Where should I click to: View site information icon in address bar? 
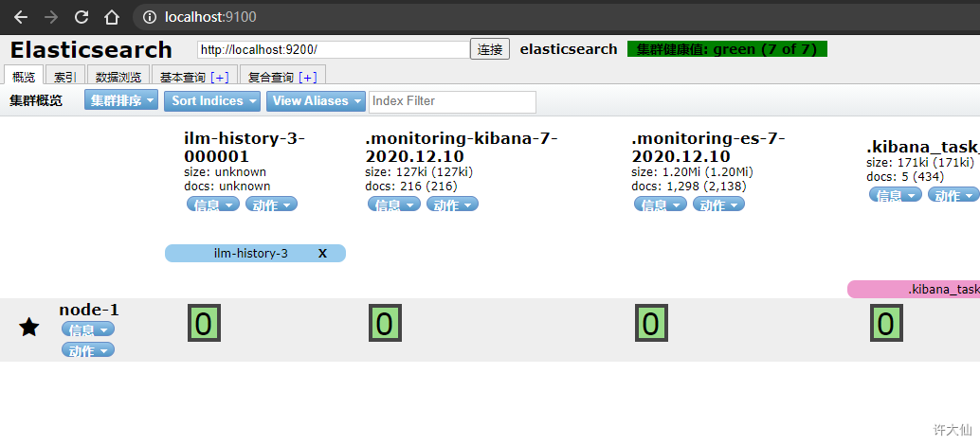click(150, 17)
